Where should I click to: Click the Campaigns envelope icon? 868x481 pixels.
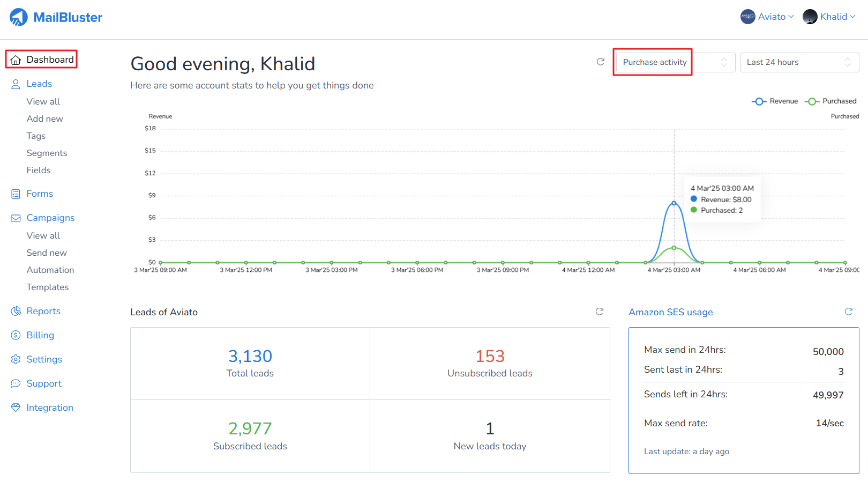[x=16, y=218]
